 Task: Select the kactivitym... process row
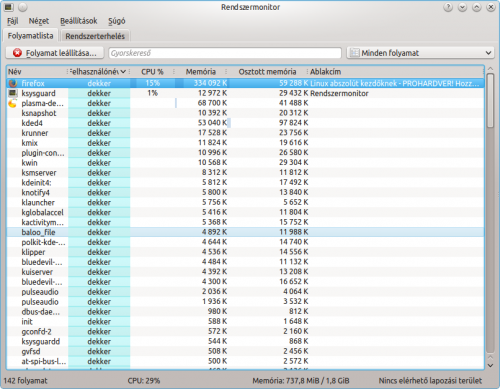(x=245, y=222)
